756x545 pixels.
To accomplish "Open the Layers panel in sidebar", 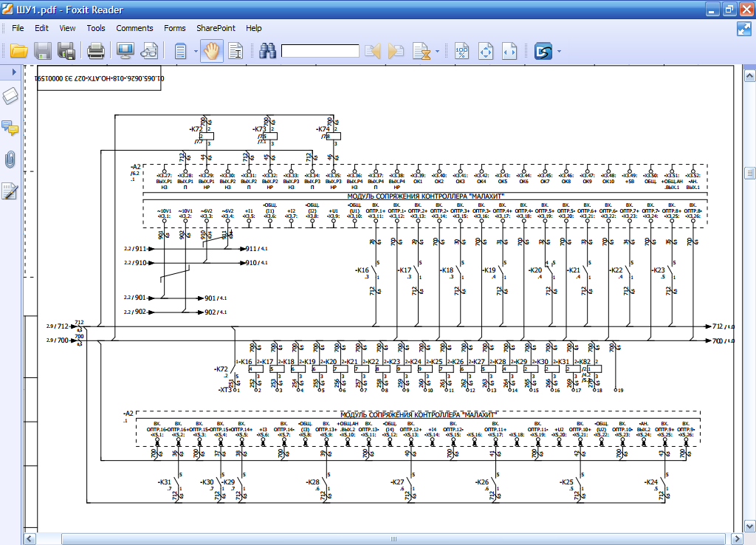I will coord(10,96).
